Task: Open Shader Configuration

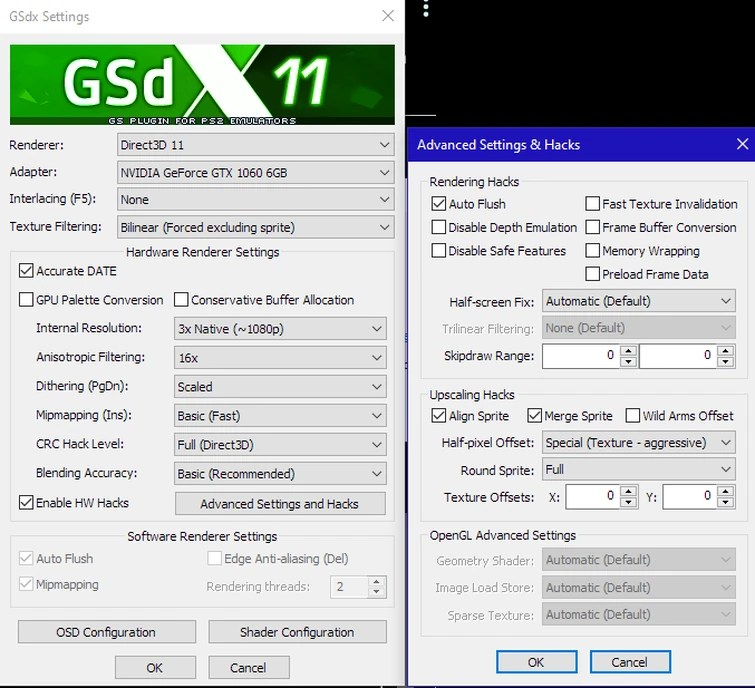Action: pos(297,632)
